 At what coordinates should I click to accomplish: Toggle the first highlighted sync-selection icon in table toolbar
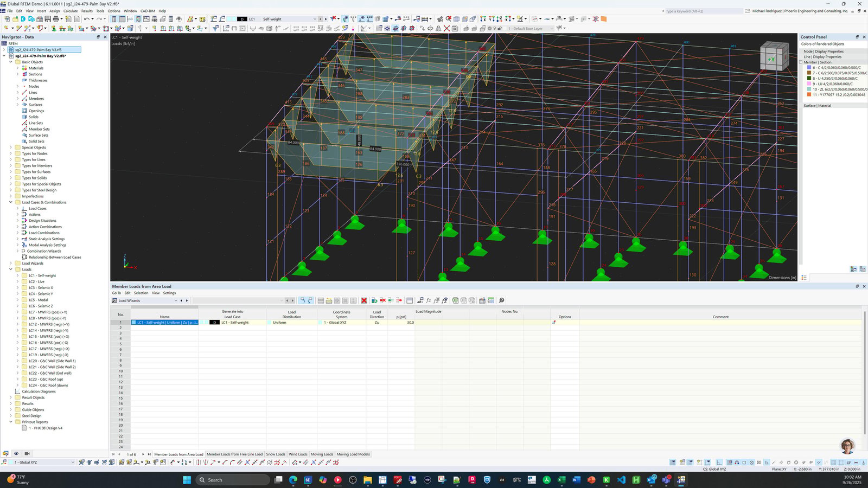(x=303, y=300)
